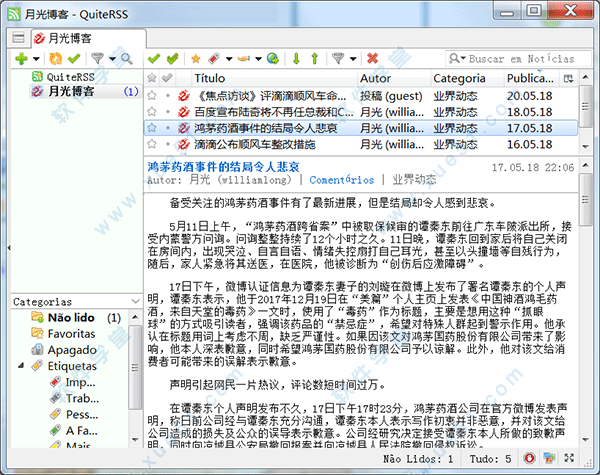Click the images toggle status bar icon
Viewport: 600px width, 475px height.
549,458
